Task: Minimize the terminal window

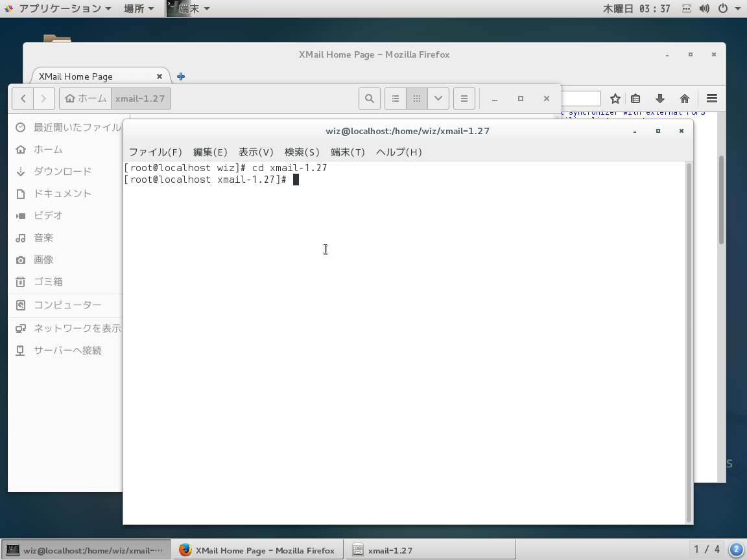Action: point(635,131)
